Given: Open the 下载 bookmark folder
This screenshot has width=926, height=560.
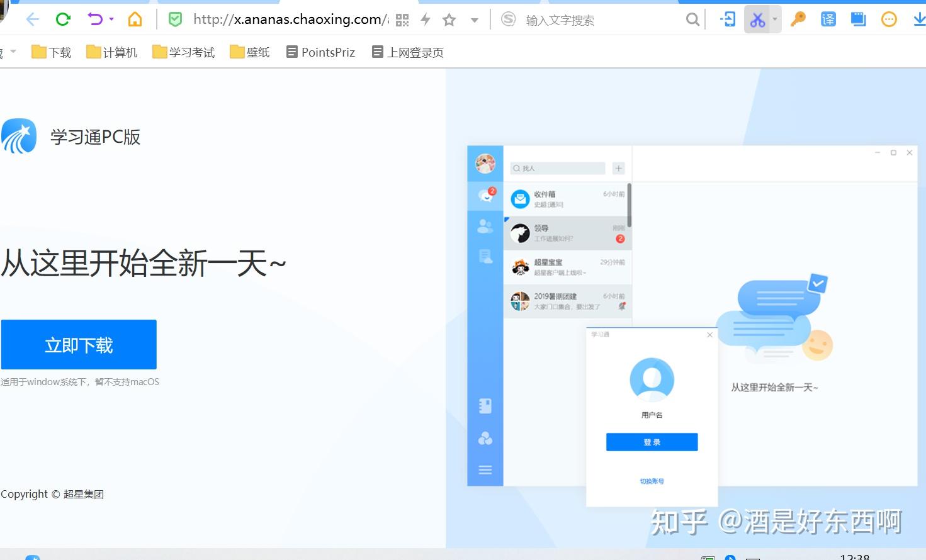Looking at the screenshot, I should (x=52, y=52).
